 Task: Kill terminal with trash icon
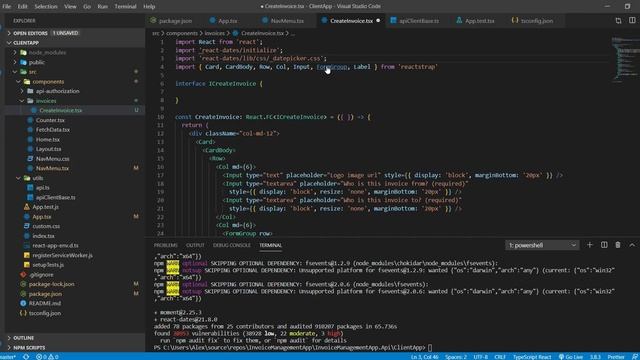(618, 245)
